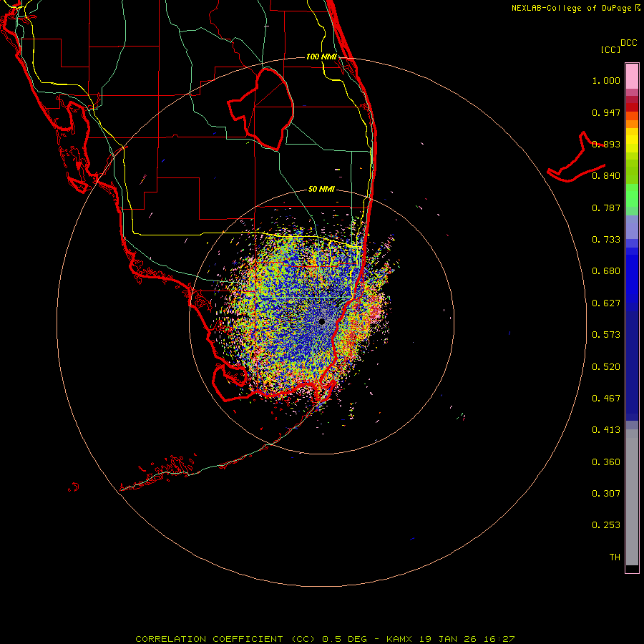
Task: Select the 0.413 color scale value
Action: pos(606,430)
